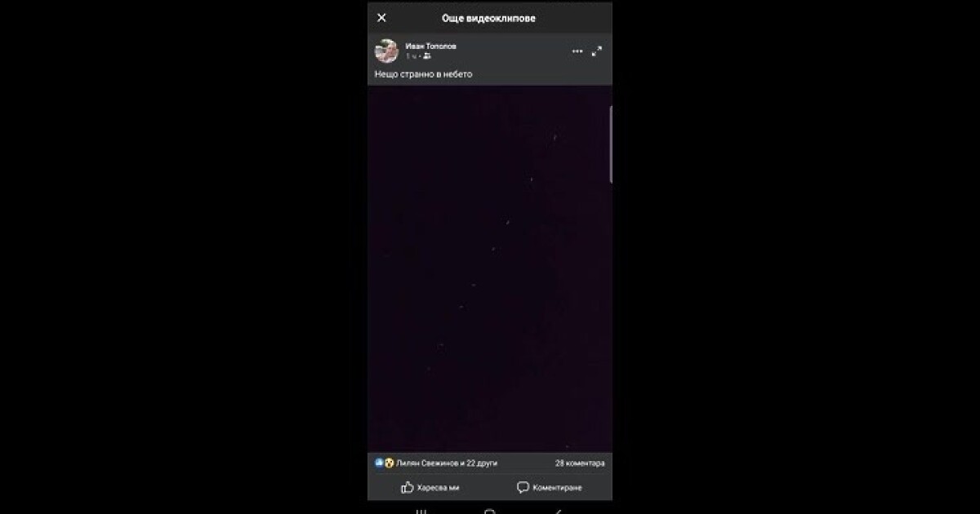Click the vertical scrollbar beside the video
Image resolution: width=980 pixels, height=514 pixels.
(x=611, y=144)
